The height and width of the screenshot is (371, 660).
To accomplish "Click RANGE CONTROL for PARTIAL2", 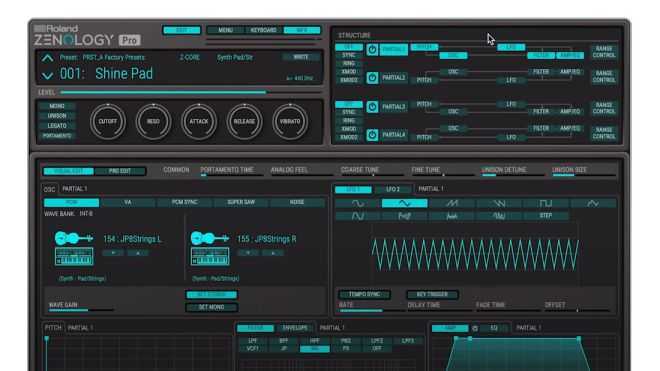I will [x=604, y=77].
